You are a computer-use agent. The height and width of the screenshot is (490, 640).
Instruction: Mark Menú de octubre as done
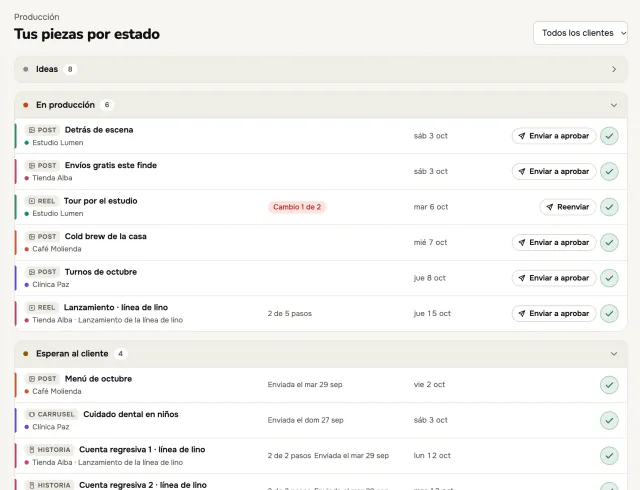coord(609,385)
